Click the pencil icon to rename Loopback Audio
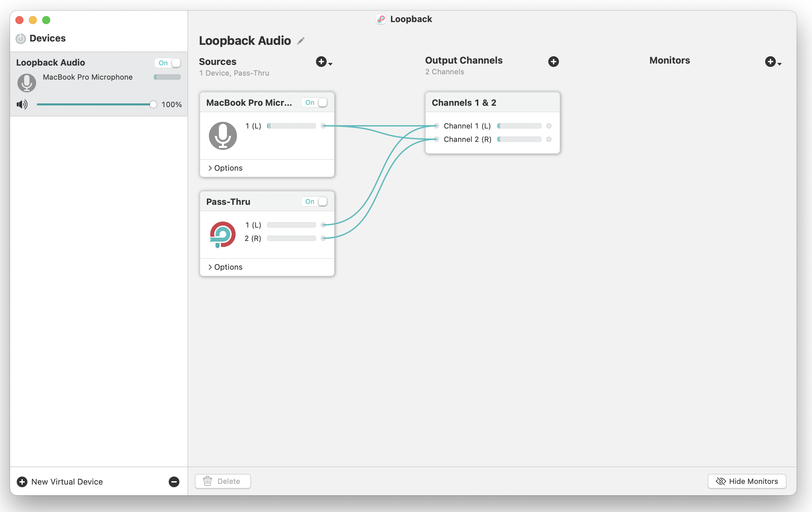Image resolution: width=812 pixels, height=512 pixels. pyautogui.click(x=301, y=41)
